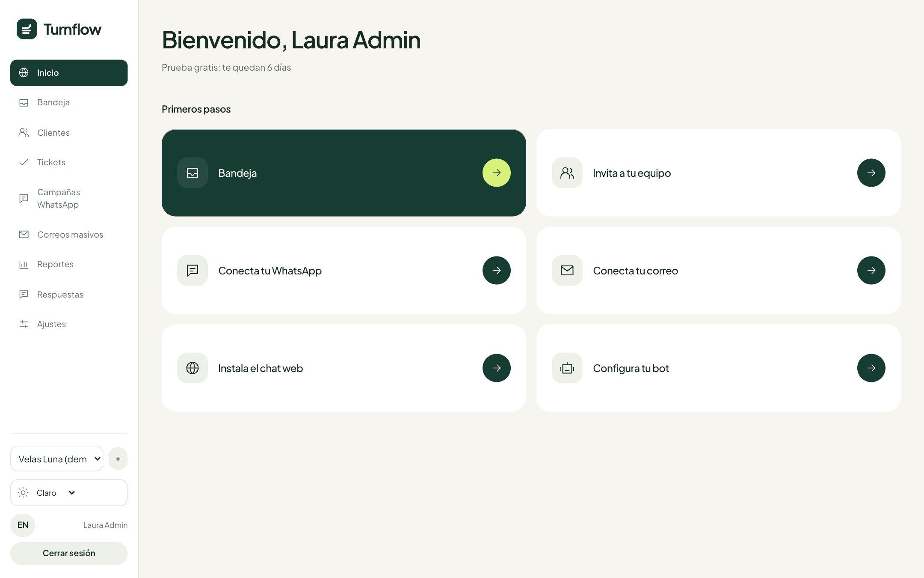Click the sun icon beside Claro
924x578 pixels.
point(24,493)
